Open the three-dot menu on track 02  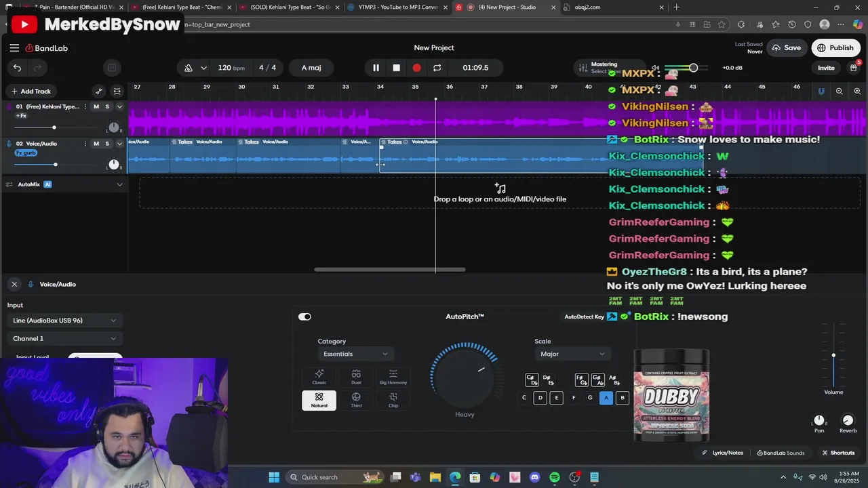click(x=85, y=144)
